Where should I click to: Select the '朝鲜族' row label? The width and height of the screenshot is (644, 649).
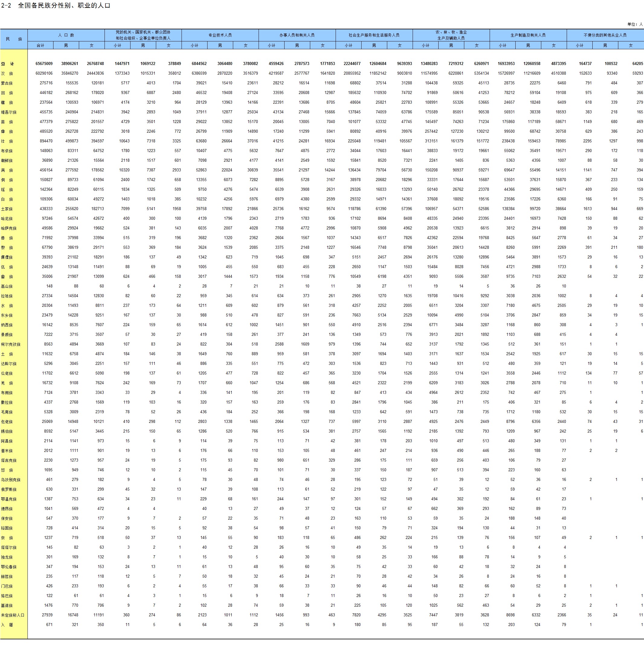point(7,161)
